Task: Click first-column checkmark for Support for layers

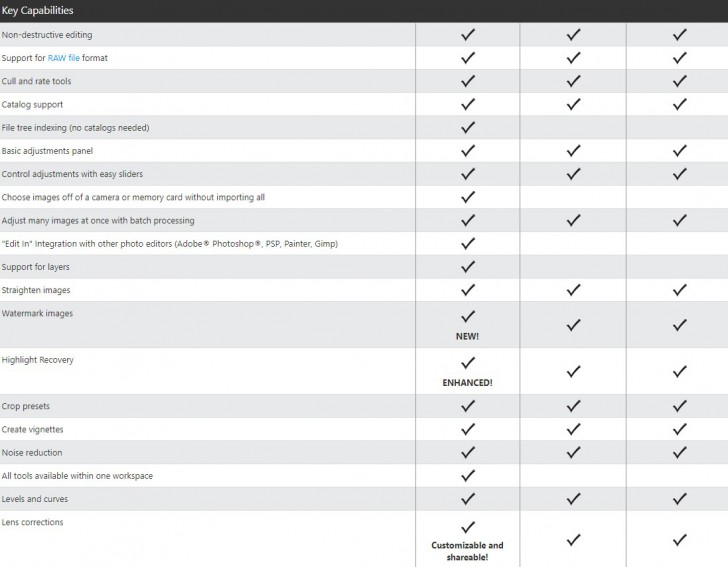Action: tap(468, 267)
